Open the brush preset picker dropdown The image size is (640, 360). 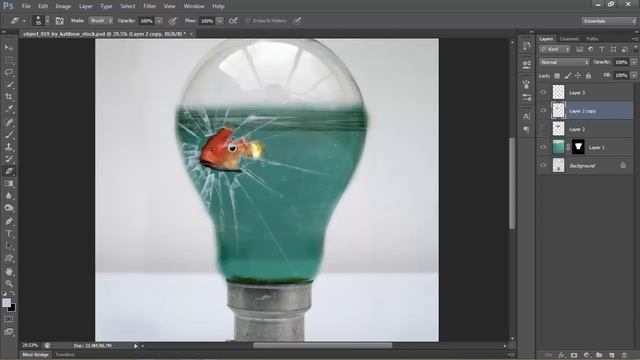click(47, 20)
